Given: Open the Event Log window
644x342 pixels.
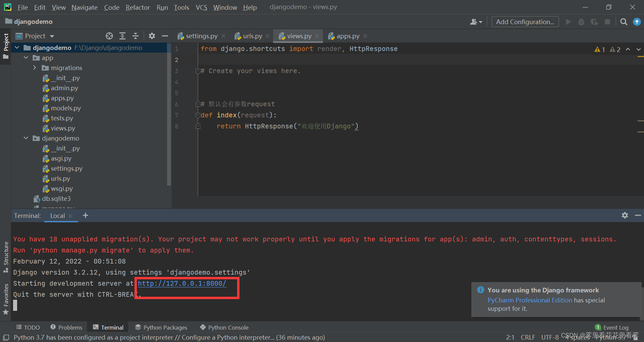Looking at the screenshot, I should [x=612, y=327].
